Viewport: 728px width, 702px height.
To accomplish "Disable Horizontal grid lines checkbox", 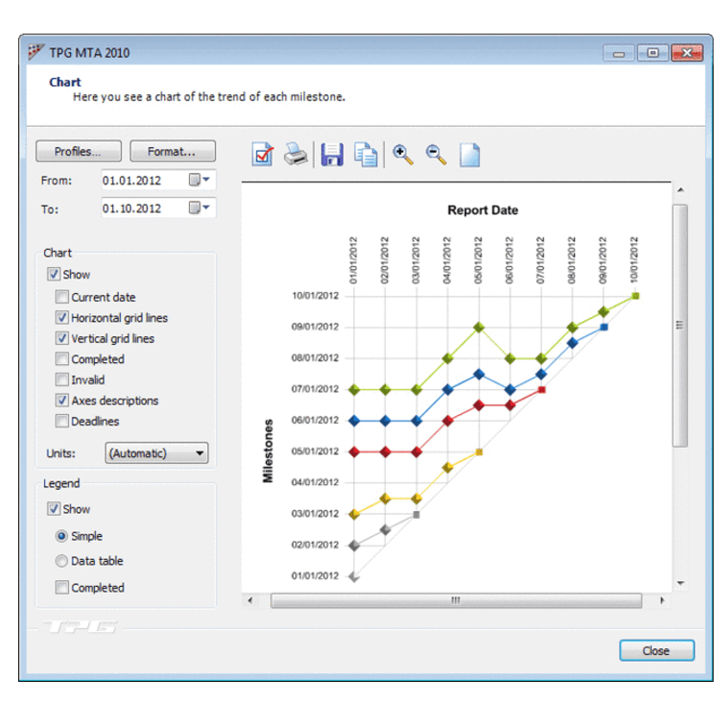I will (x=62, y=318).
